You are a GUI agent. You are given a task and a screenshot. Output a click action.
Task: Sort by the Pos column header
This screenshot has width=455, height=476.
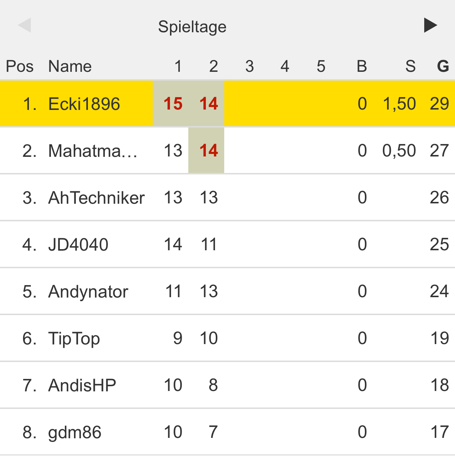pos(20,66)
